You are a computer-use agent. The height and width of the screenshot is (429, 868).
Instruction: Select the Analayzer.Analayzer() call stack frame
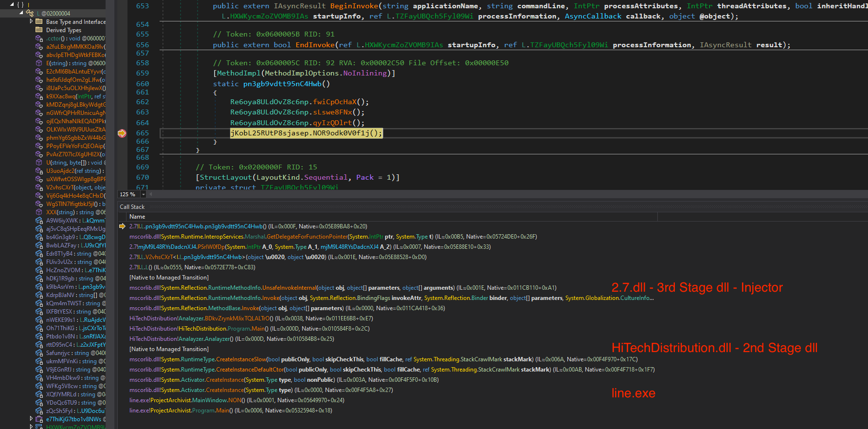click(232, 339)
